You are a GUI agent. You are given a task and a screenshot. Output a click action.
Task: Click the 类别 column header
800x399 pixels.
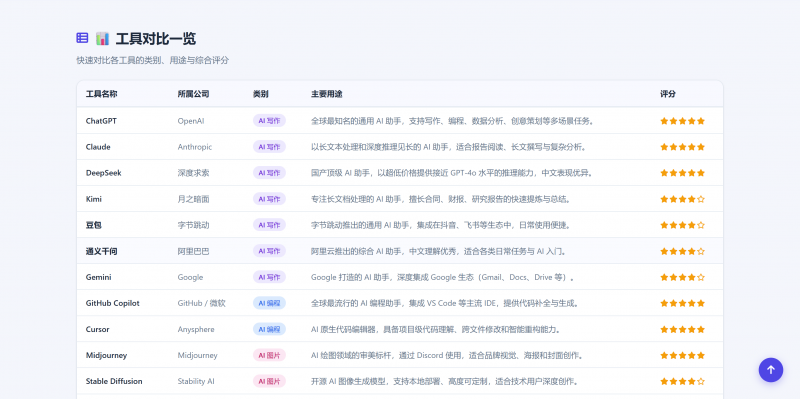tap(261, 94)
